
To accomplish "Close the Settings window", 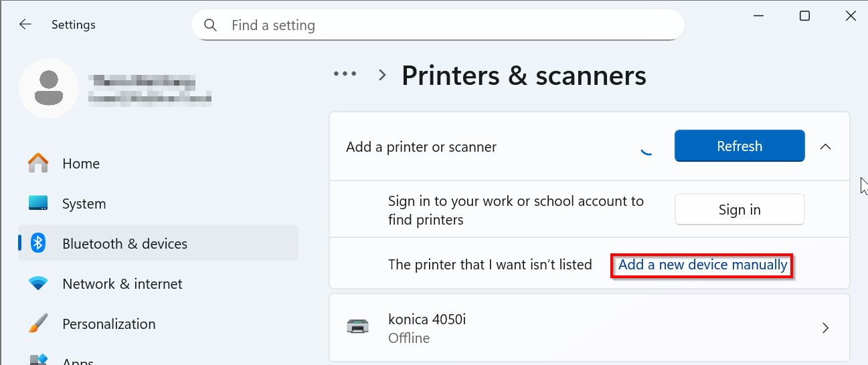I will (850, 16).
